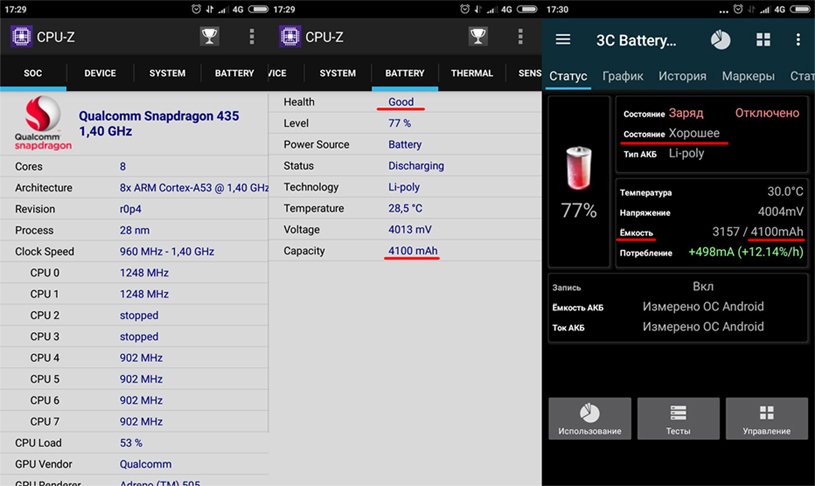Toggle the Запись Вкл recording setting
This screenshot has height=486, width=815.
click(678, 287)
